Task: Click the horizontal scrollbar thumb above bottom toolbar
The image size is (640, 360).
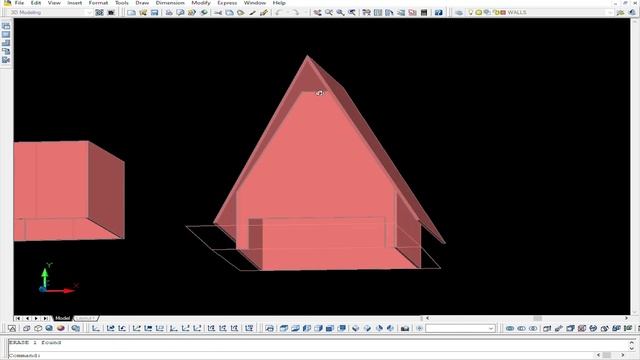Action: 538,318
